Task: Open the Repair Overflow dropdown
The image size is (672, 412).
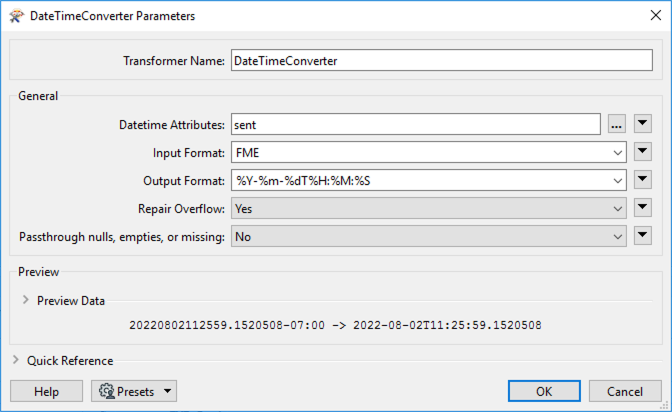Action: tap(428, 208)
